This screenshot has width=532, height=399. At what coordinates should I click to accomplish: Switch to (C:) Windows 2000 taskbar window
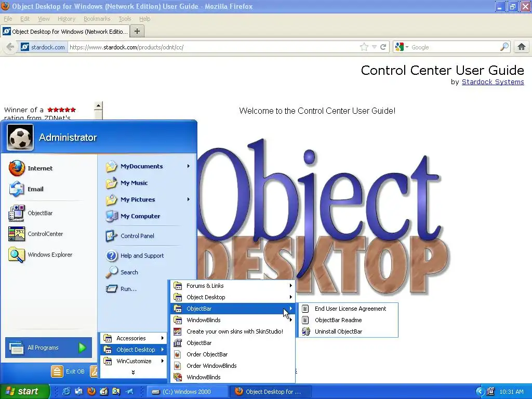tap(187, 392)
